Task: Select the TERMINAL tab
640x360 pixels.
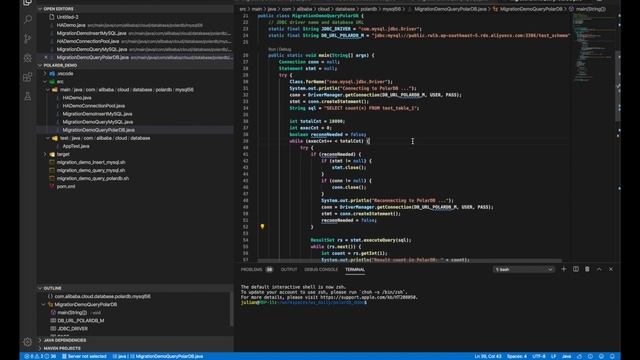Action: 355,269
